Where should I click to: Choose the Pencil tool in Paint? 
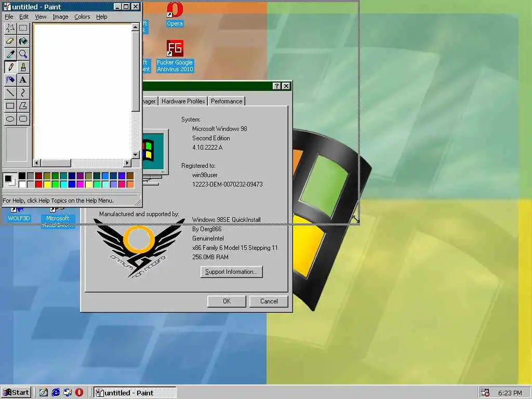pos(10,67)
